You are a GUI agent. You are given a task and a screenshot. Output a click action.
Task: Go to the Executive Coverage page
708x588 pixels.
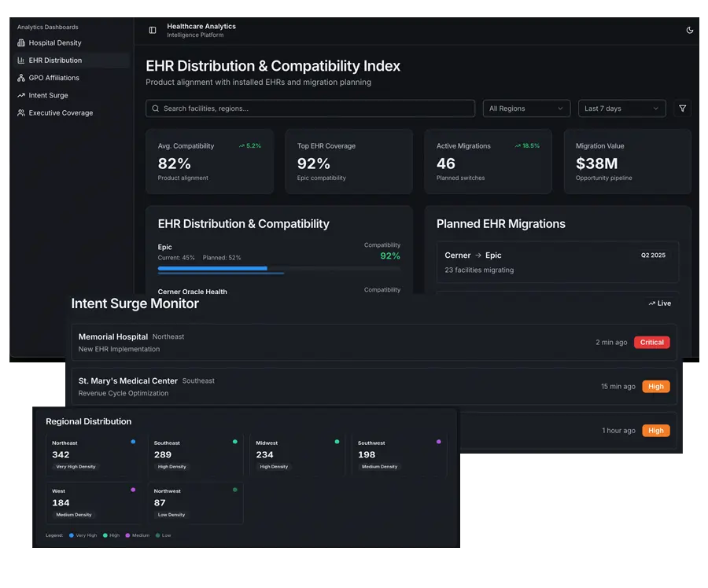point(61,113)
